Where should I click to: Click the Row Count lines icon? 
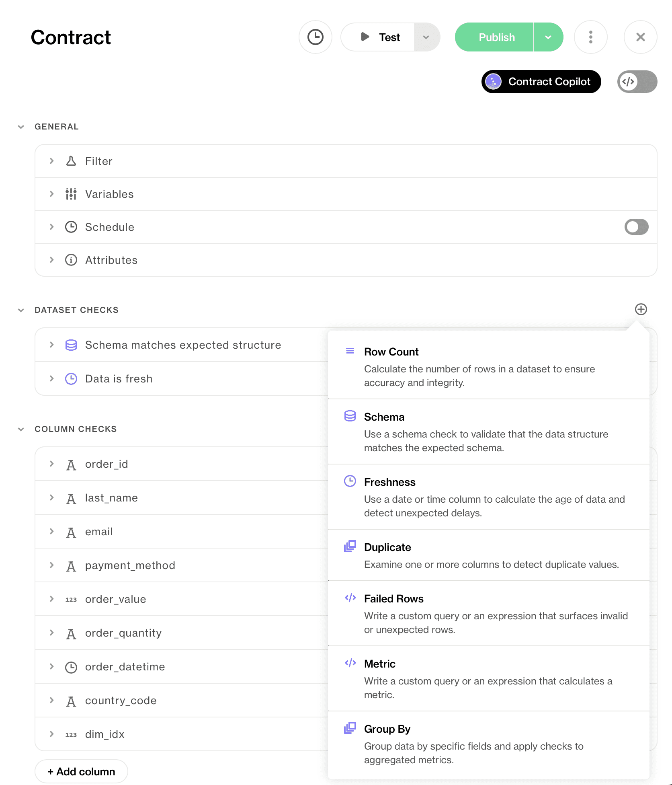tap(350, 351)
